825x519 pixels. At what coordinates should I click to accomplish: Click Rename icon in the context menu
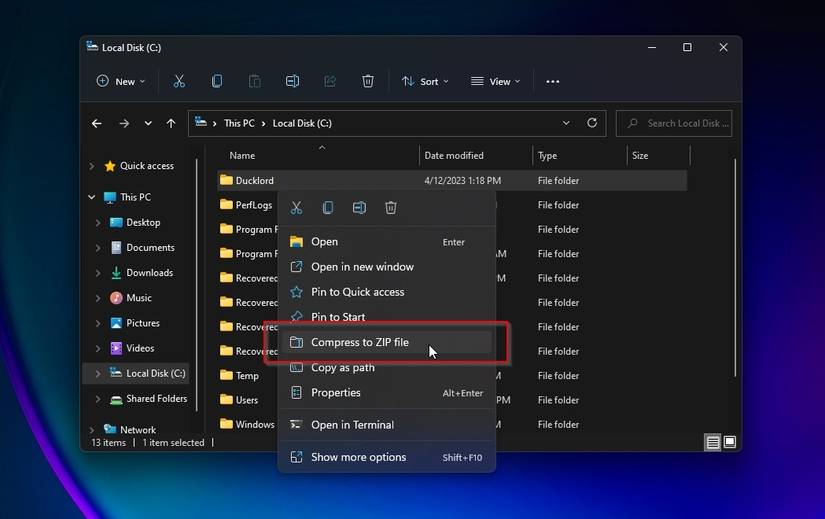(359, 207)
